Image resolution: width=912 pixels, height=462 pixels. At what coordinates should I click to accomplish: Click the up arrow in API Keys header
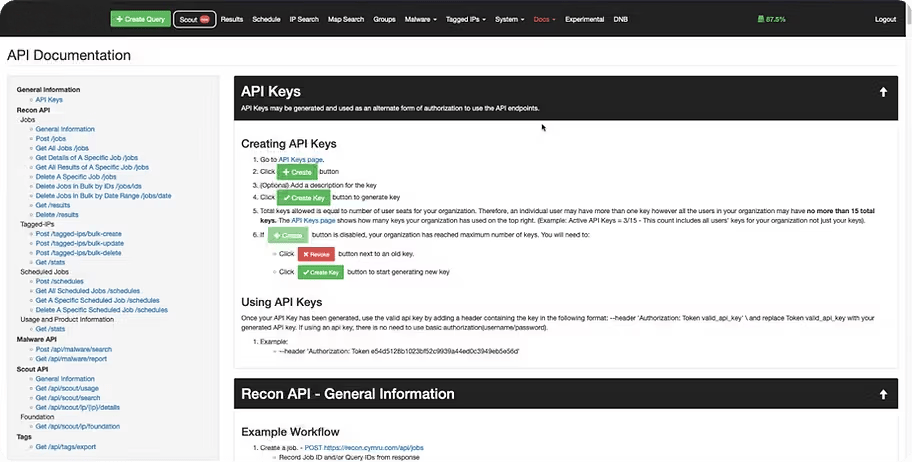tap(883, 92)
